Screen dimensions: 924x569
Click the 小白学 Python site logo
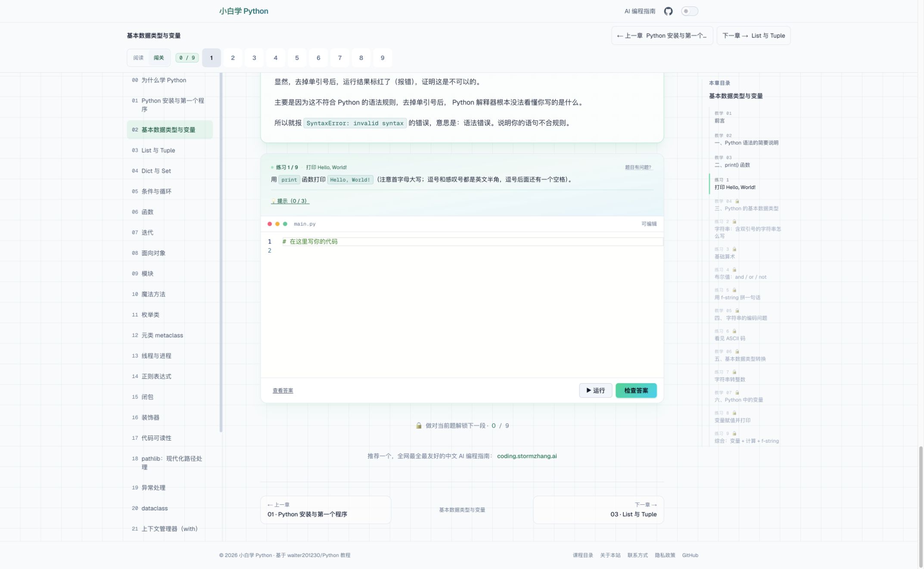[x=243, y=11]
